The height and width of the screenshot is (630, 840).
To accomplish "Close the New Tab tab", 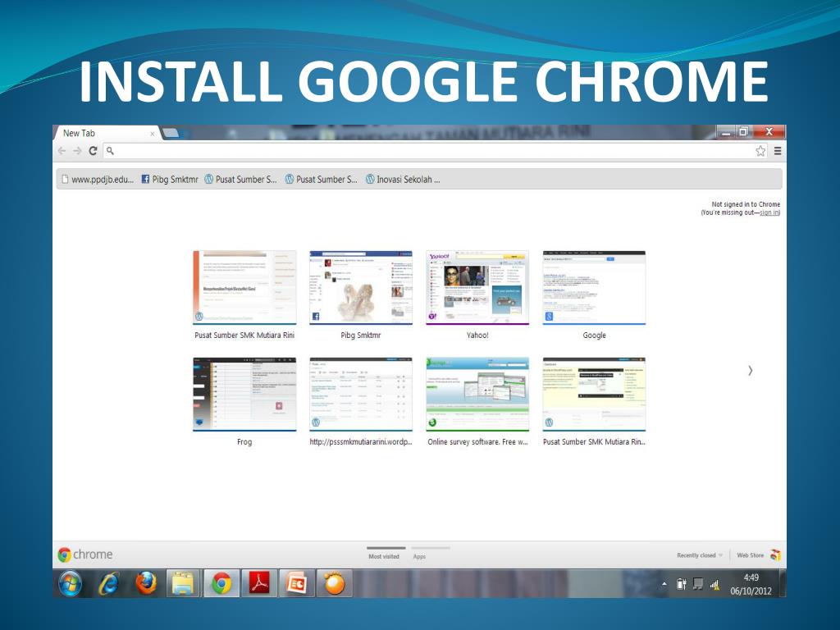I will (152, 134).
